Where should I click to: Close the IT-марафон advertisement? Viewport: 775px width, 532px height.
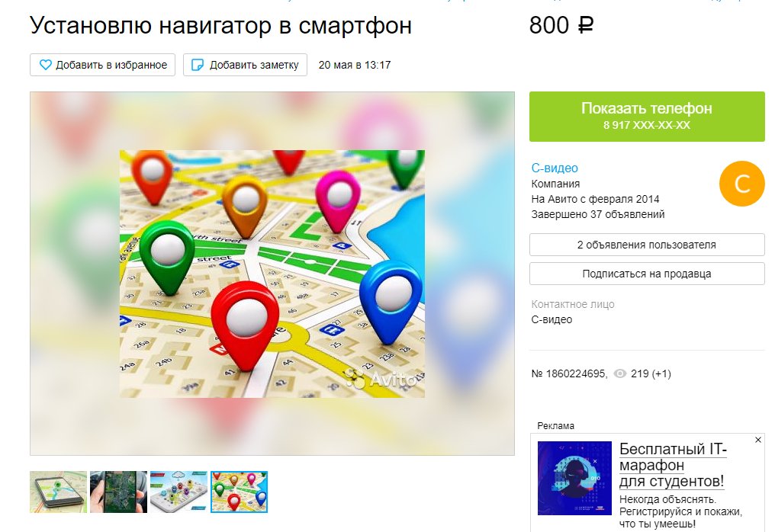pos(758,440)
